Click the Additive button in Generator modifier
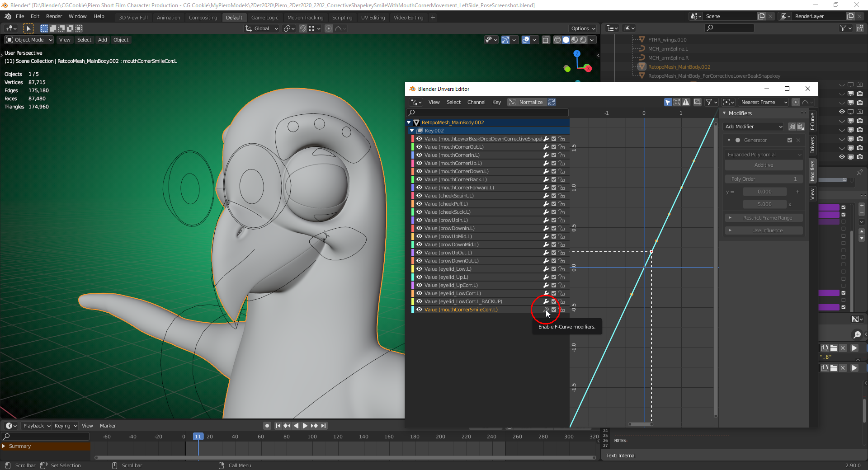Image resolution: width=868 pixels, height=470 pixels. [x=764, y=165]
